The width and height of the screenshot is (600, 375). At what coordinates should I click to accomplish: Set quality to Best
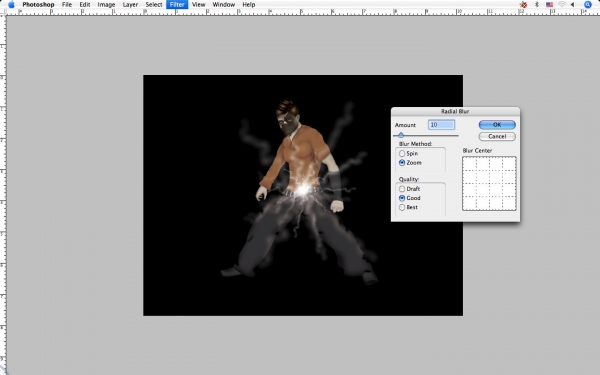pos(402,207)
